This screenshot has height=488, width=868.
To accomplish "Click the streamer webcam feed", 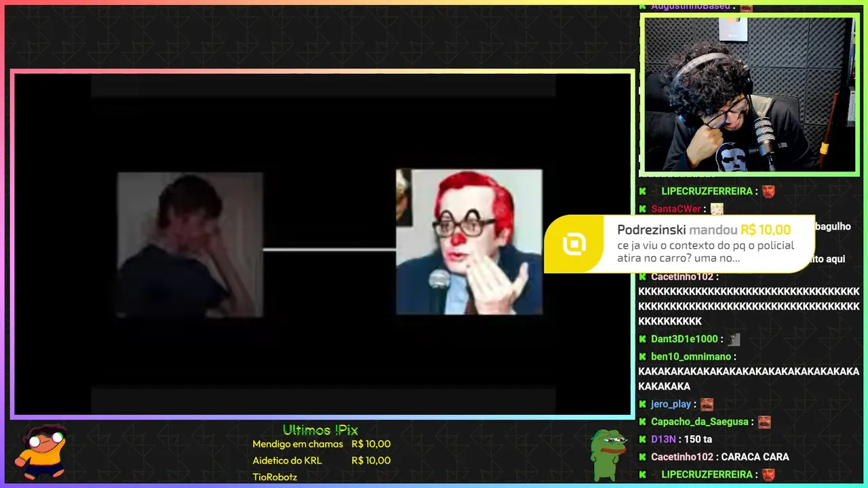I will [x=749, y=94].
